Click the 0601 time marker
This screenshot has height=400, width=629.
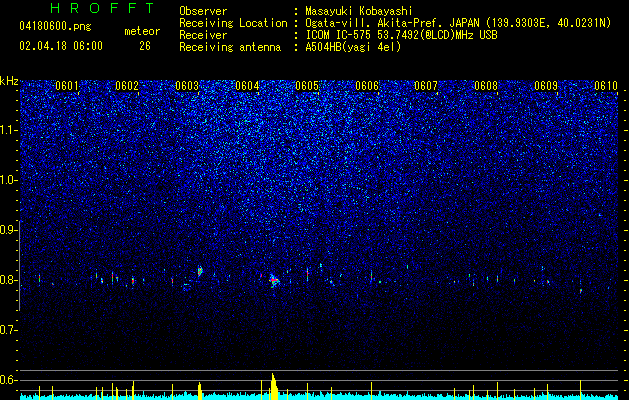click(67, 86)
